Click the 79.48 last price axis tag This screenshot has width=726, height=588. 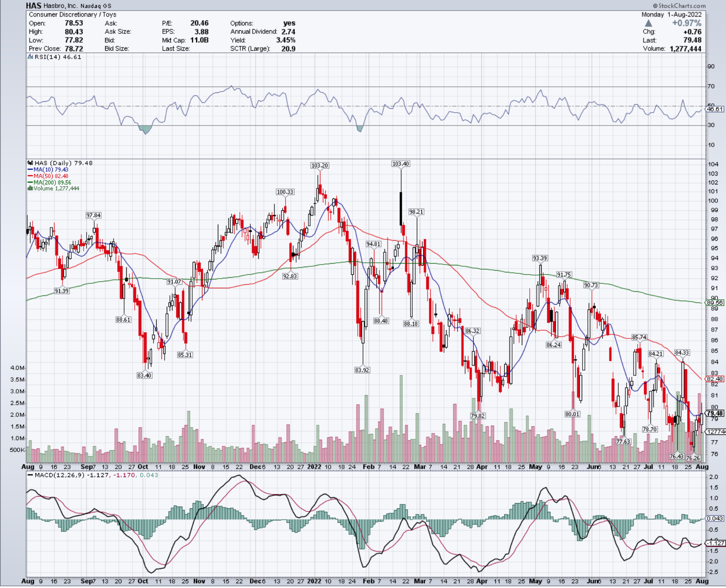coord(715,413)
